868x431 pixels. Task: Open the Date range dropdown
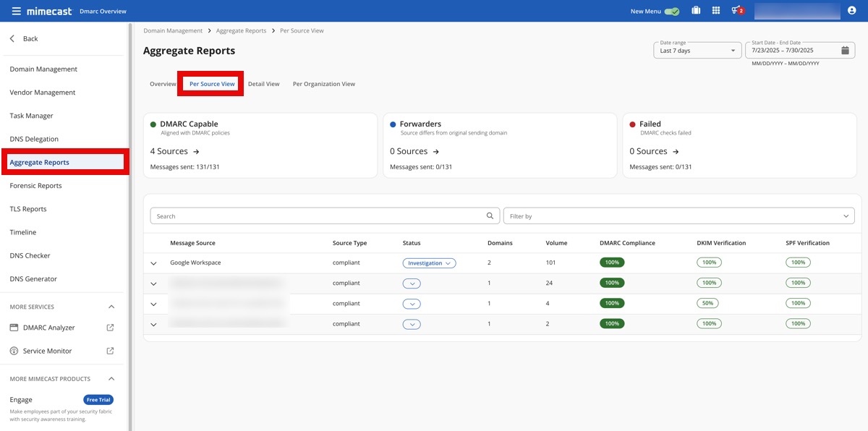click(x=697, y=51)
